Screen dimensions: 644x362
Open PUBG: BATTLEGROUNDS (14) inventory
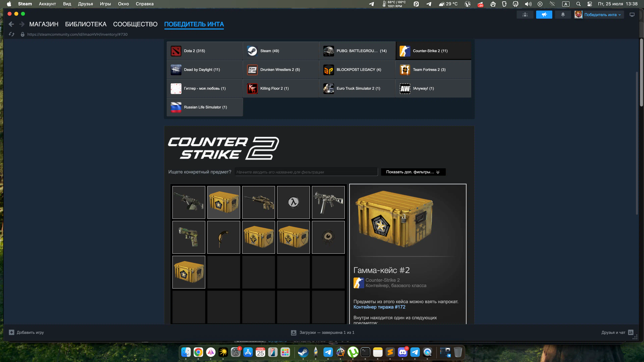[x=357, y=51]
